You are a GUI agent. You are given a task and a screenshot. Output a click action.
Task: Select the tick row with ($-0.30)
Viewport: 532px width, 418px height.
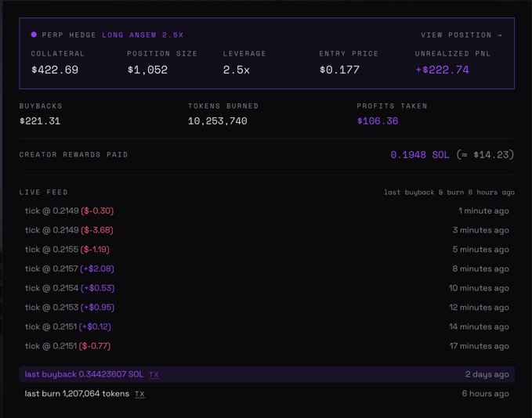pyautogui.click(x=267, y=211)
